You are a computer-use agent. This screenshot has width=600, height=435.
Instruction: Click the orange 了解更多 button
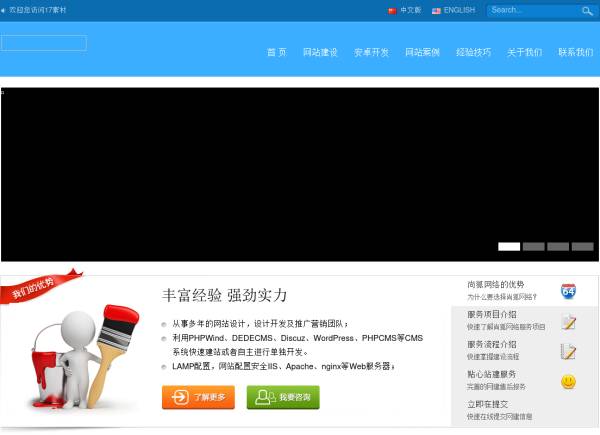point(198,397)
